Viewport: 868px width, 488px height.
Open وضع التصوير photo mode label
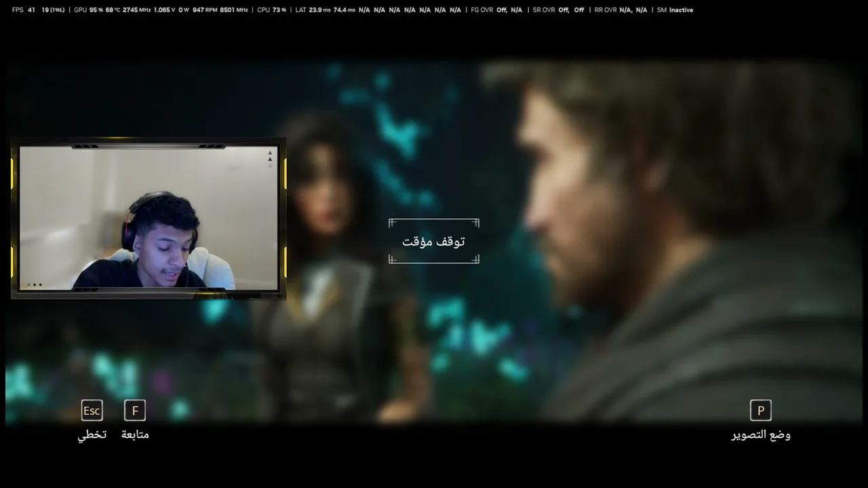point(761,435)
